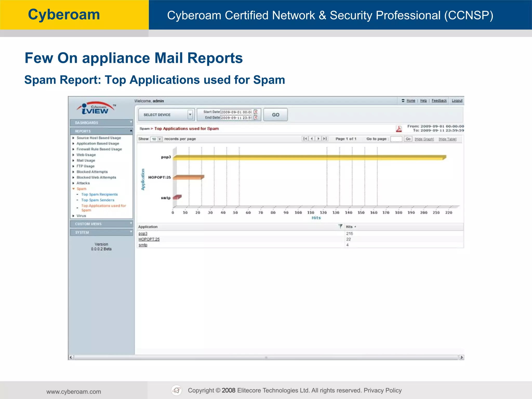
Task: Click the Privacy Policy text in footer
Action: click(x=383, y=390)
